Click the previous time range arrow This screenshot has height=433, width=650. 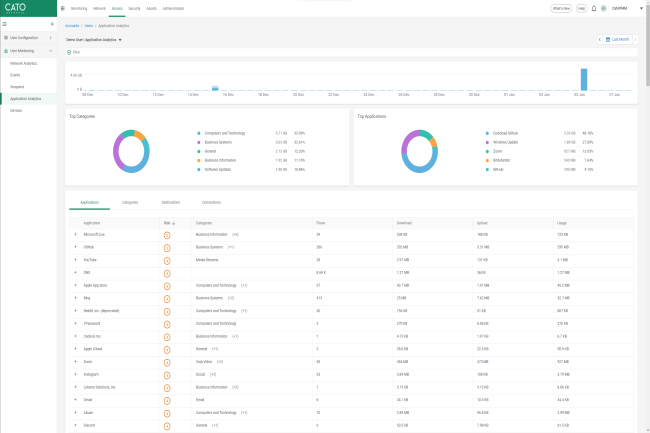tap(599, 40)
